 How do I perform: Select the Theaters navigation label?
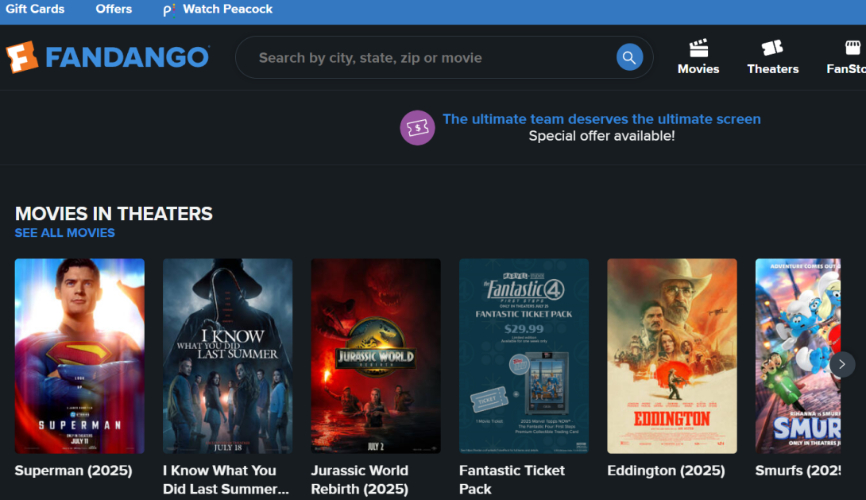(773, 69)
